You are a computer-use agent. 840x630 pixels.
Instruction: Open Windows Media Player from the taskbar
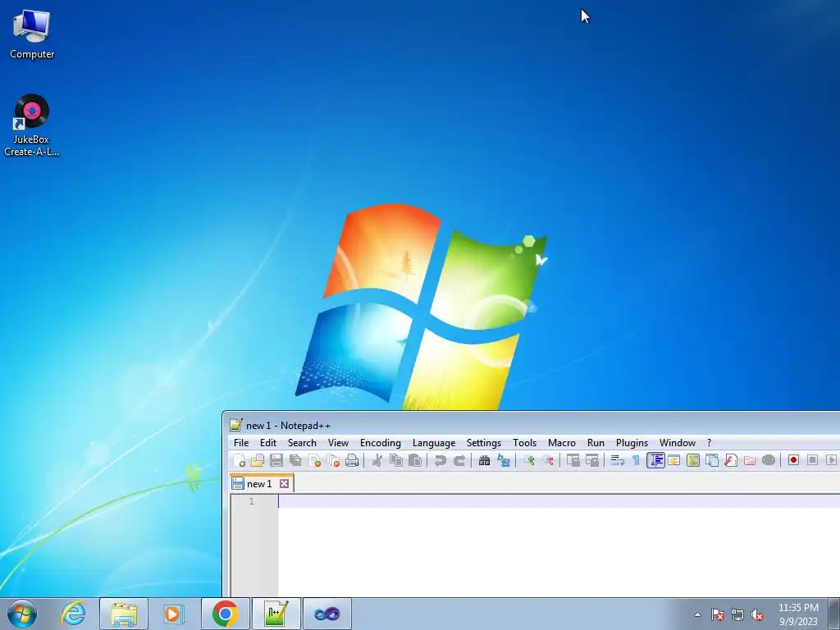(174, 614)
